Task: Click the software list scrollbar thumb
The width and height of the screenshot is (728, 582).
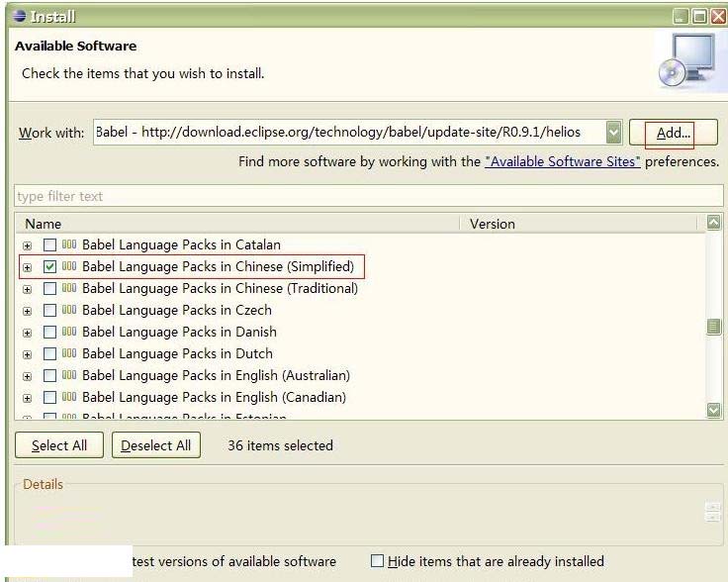Action: pyautogui.click(x=713, y=327)
